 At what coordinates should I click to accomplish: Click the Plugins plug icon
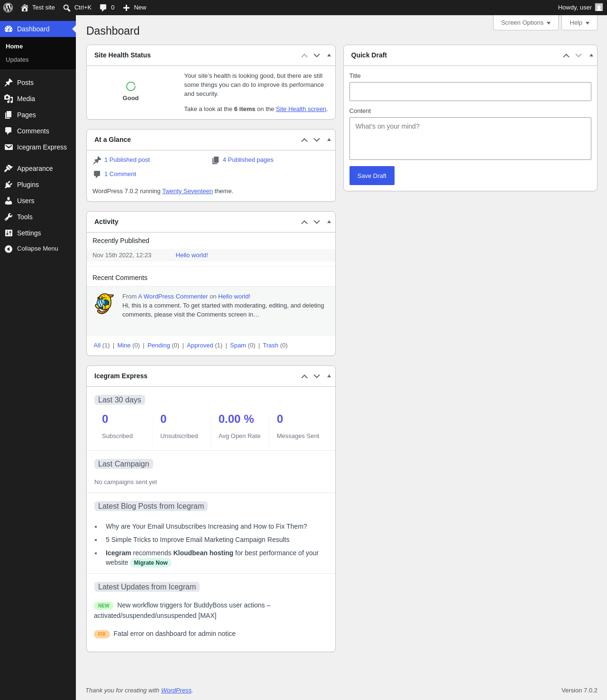[9, 185]
